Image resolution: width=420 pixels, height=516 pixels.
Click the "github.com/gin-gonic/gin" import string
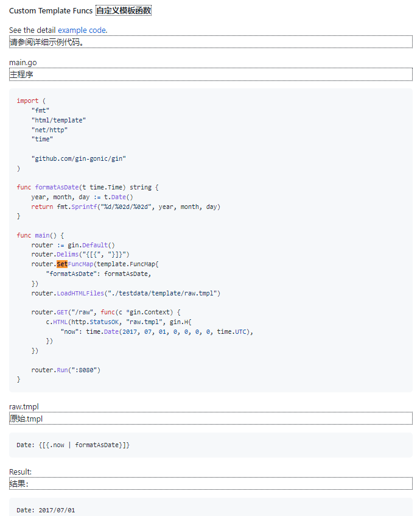point(79,158)
